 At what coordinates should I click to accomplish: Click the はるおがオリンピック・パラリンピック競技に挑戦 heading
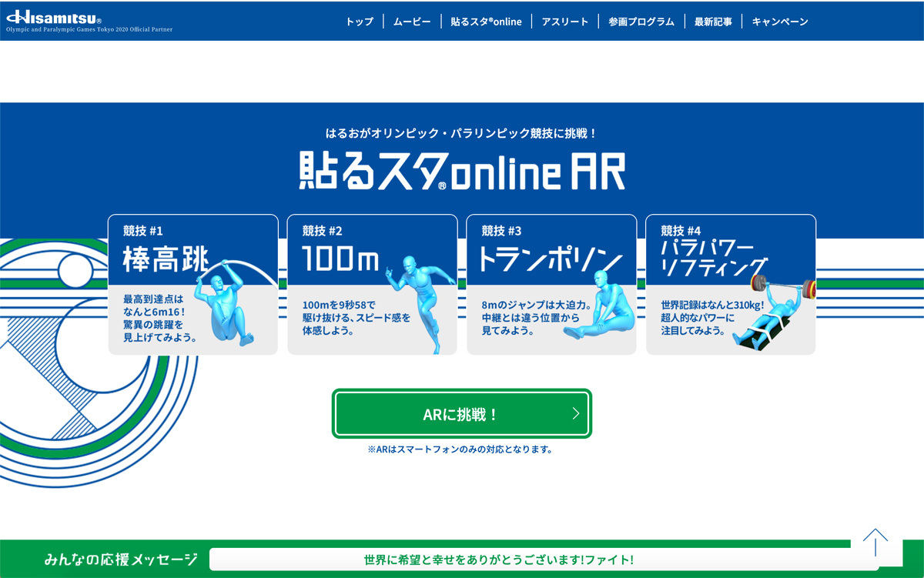(462, 133)
